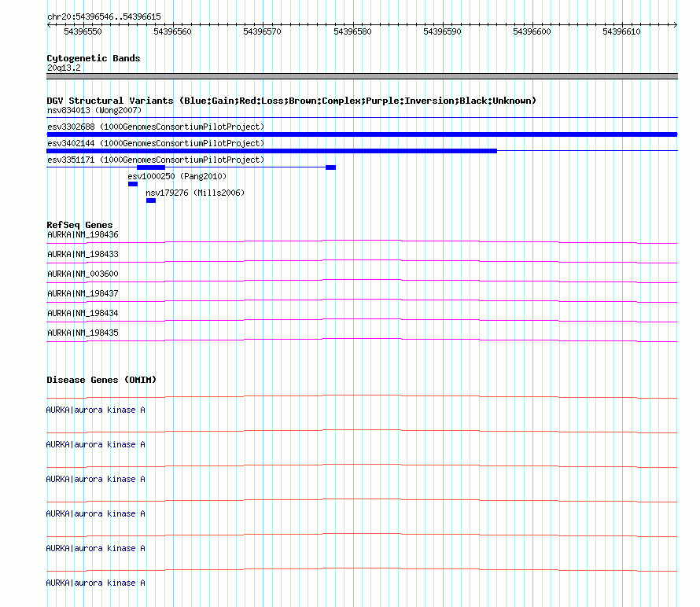Click the thin blue nsv834013 variant line
The height and width of the screenshot is (607, 700).
pyautogui.click(x=362, y=118)
